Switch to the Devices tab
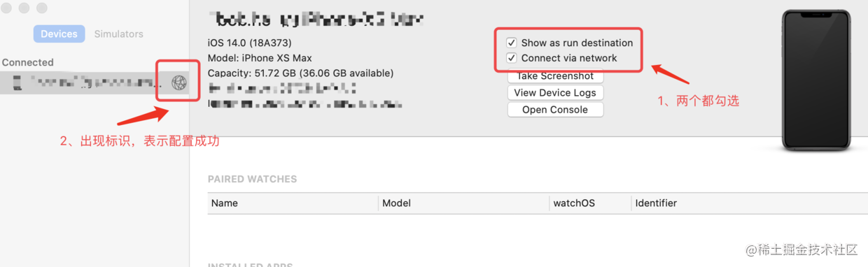The height and width of the screenshot is (267, 868). (x=59, y=34)
